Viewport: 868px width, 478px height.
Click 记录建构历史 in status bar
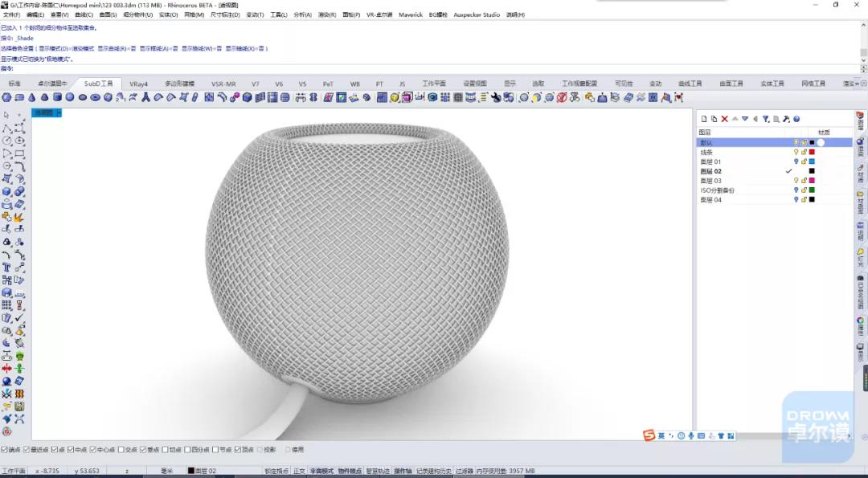click(434, 472)
